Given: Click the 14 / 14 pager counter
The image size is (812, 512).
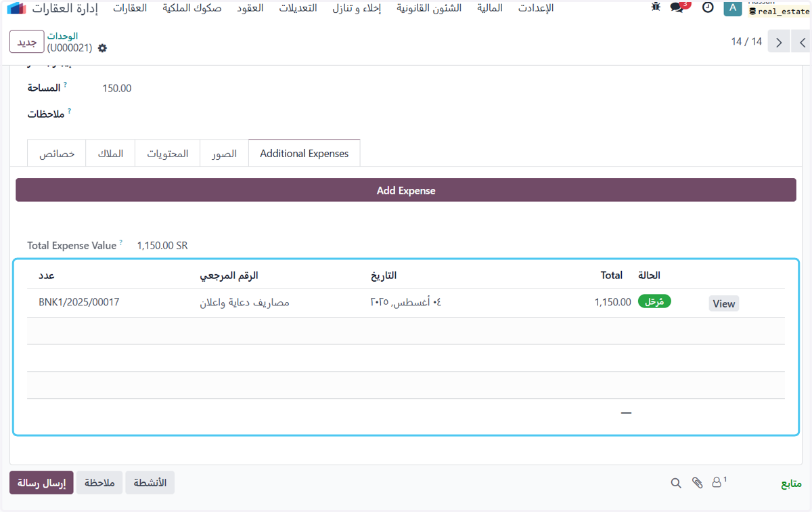Looking at the screenshot, I should click(746, 42).
